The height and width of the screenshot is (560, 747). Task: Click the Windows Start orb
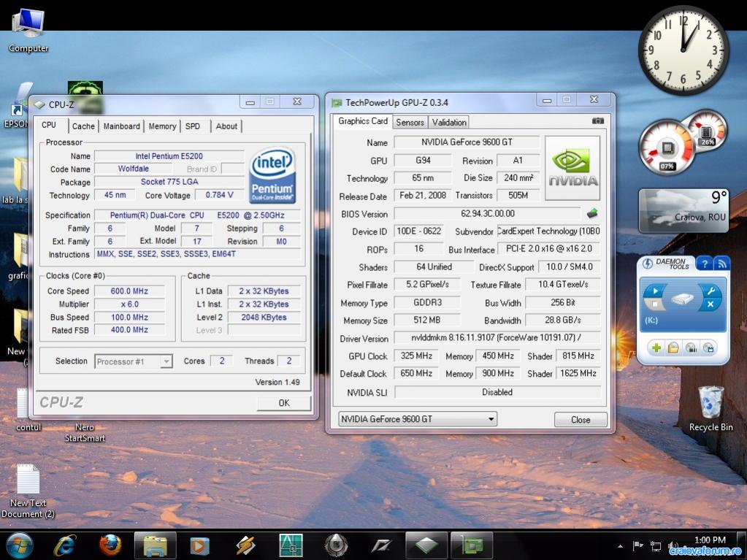click(x=20, y=545)
